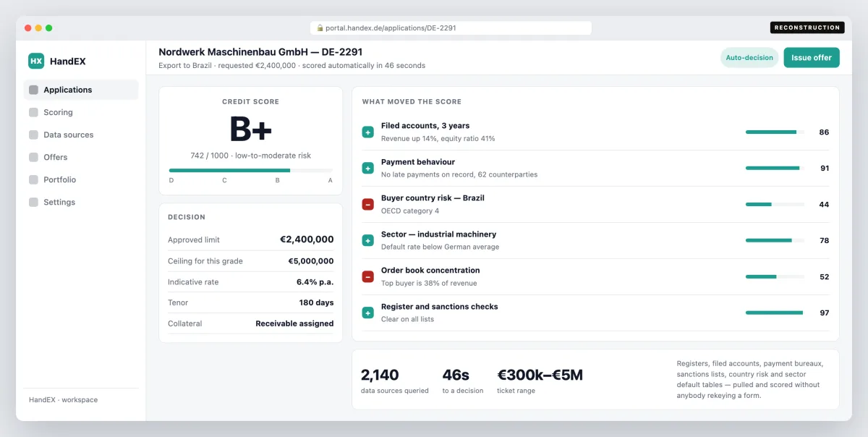Click the lock icon in the address bar
The width and height of the screenshot is (868, 437).
click(320, 28)
